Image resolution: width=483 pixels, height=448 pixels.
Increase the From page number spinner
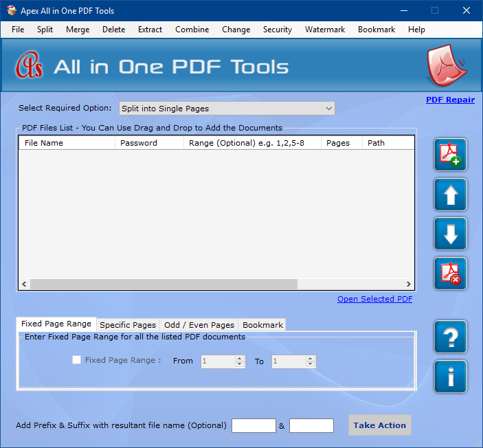(240, 358)
